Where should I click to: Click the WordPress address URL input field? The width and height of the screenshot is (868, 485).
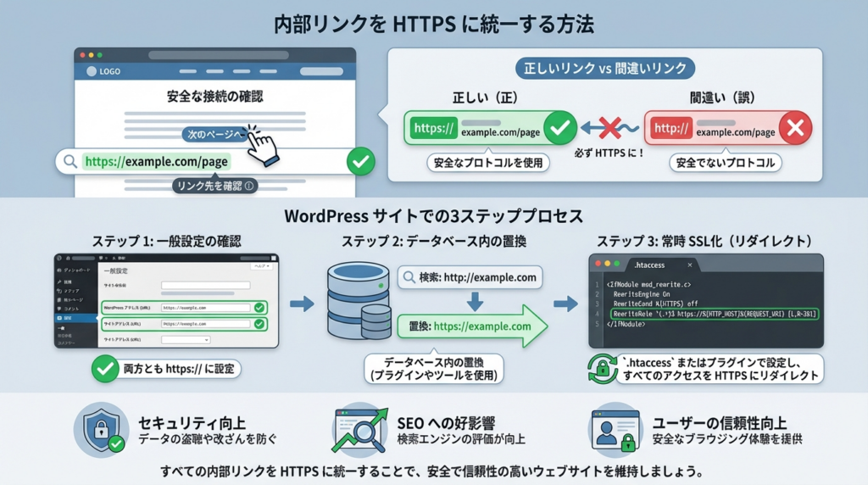[204, 308]
